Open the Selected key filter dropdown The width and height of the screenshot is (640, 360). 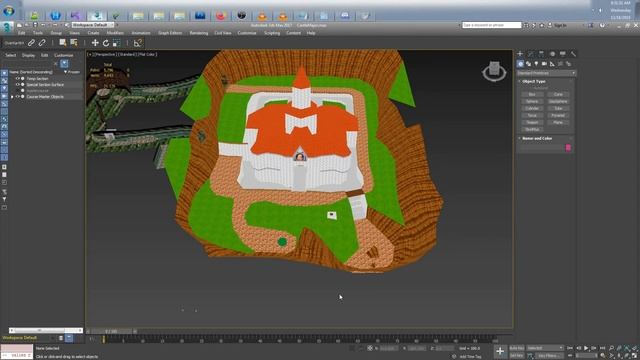point(545,348)
